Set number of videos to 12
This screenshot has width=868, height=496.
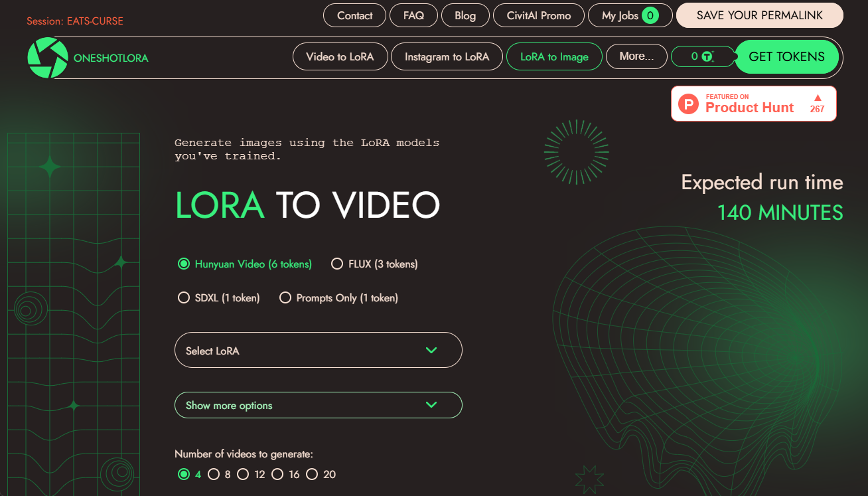(243, 474)
